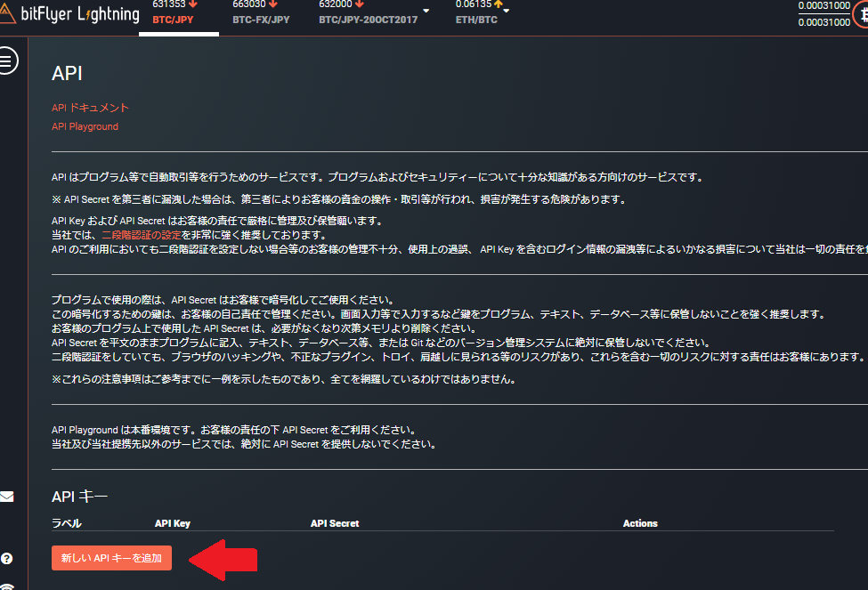Click the API page title

(x=67, y=73)
